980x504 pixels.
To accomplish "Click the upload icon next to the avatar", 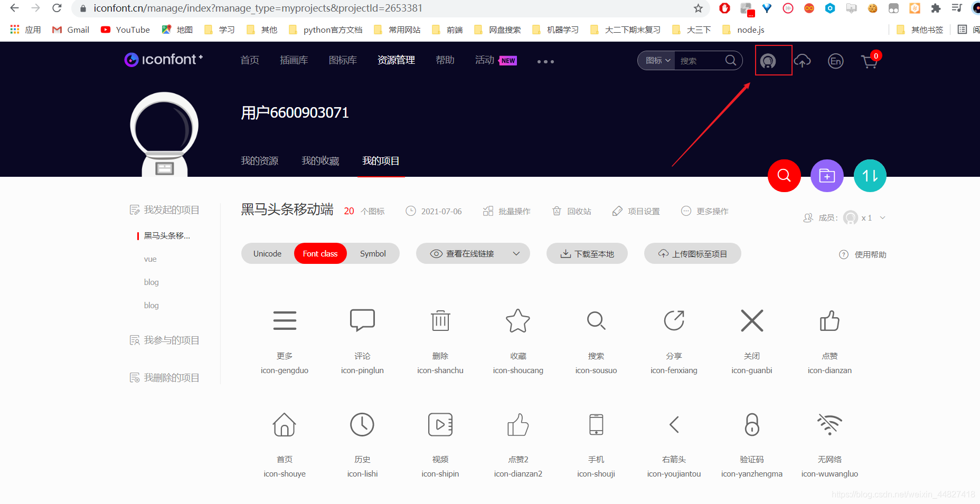I will [803, 61].
